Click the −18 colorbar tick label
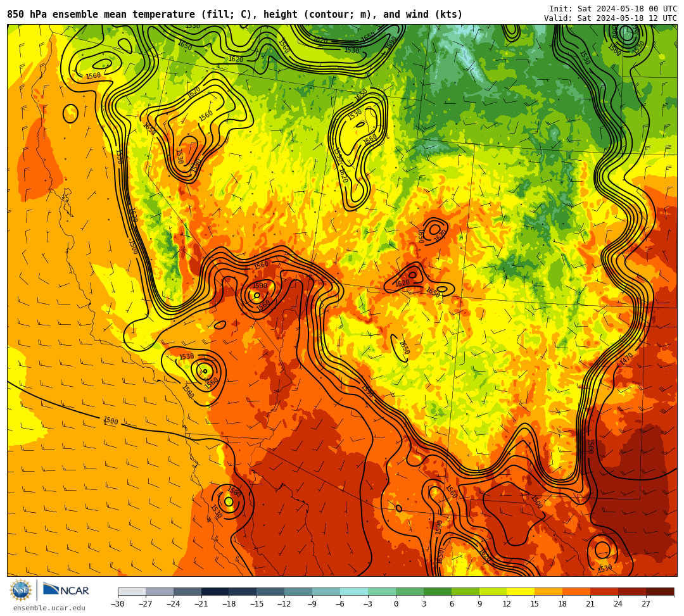Viewport: 684px width, 616px height. point(229,604)
